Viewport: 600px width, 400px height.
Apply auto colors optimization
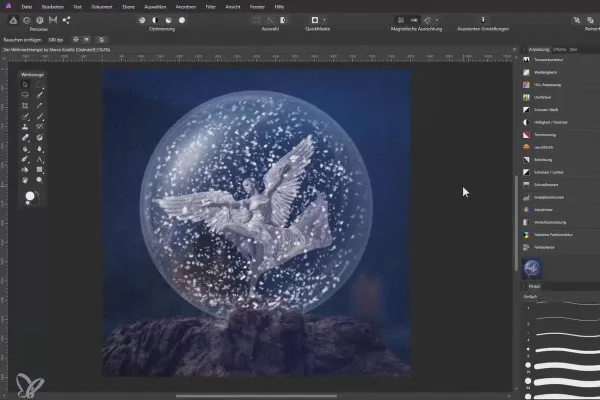pyautogui.click(x=169, y=20)
